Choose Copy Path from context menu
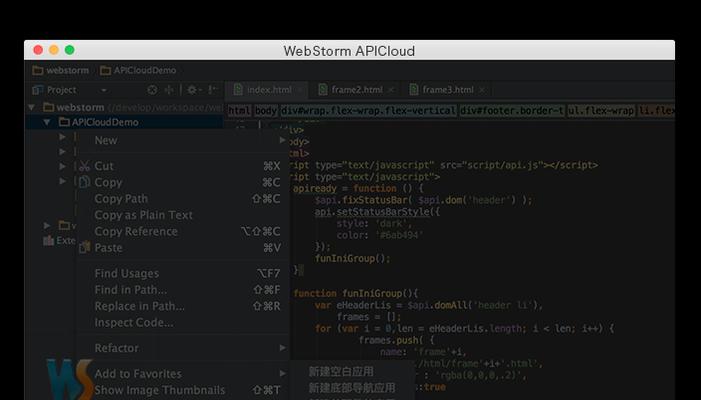 tap(183, 199)
